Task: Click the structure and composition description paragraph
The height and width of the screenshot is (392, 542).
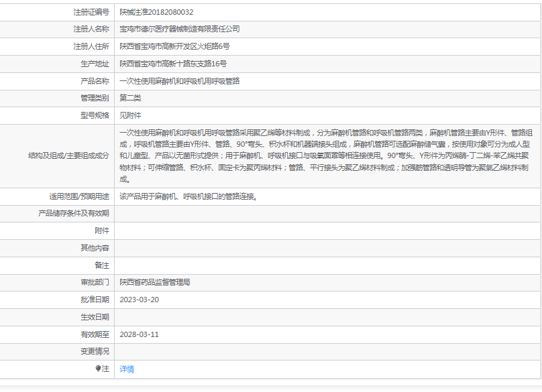Action: (x=325, y=155)
